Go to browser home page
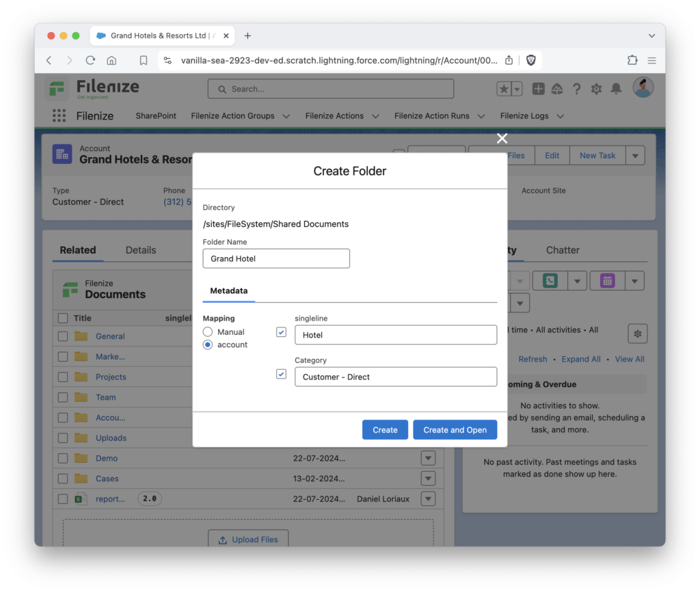Viewport: 700px width, 592px height. (111, 60)
